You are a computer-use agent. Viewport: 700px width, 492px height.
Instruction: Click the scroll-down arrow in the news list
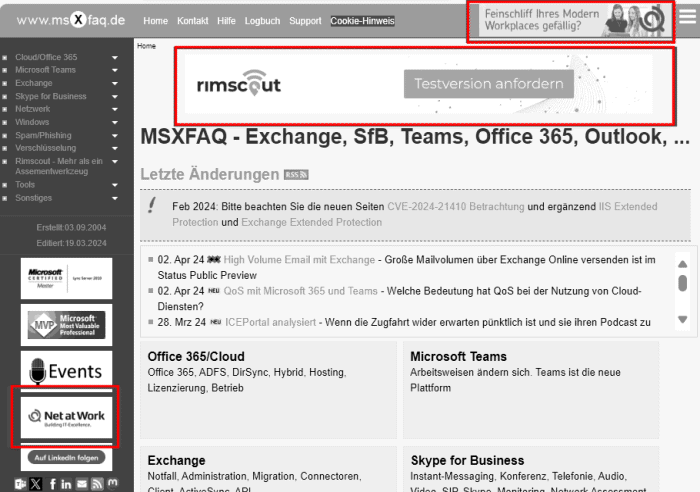pyautogui.click(x=683, y=319)
